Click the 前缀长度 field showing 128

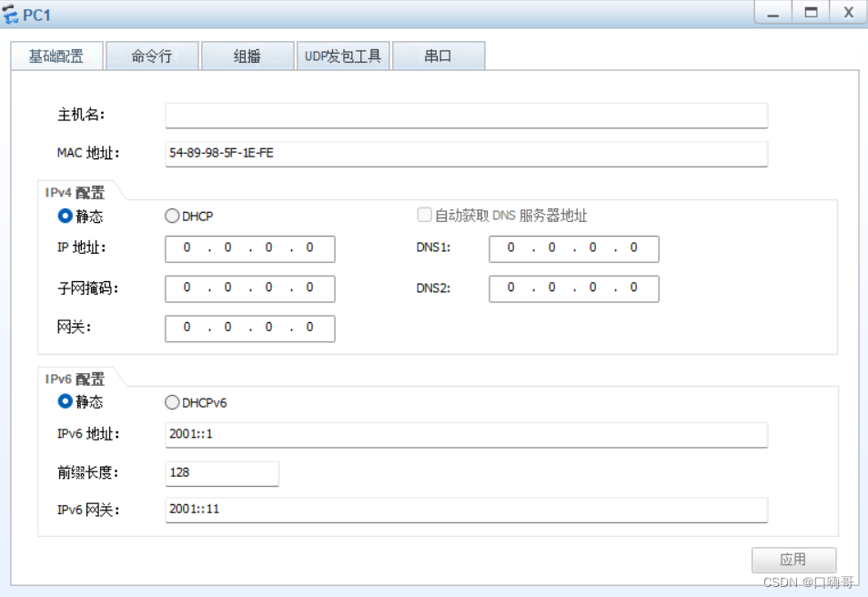click(222, 473)
